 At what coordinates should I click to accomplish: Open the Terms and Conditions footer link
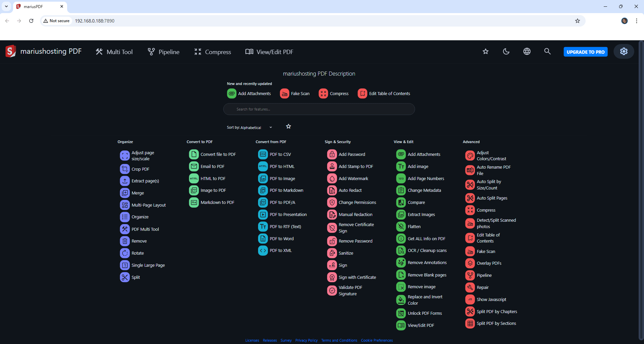tap(339, 340)
